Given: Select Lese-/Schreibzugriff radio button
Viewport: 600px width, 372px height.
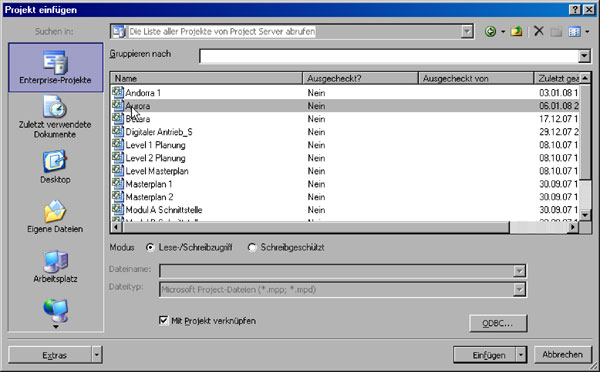Looking at the screenshot, I should tap(150, 247).
